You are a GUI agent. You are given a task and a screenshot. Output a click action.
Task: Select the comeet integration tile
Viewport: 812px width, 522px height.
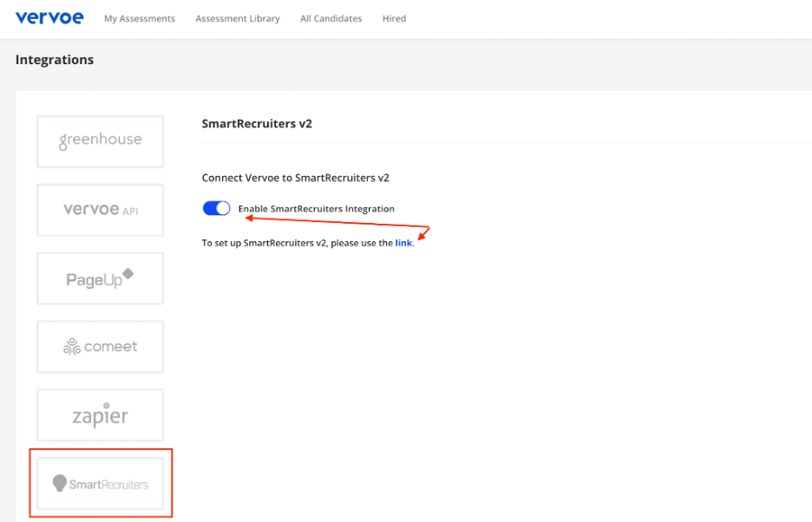pyautogui.click(x=100, y=347)
